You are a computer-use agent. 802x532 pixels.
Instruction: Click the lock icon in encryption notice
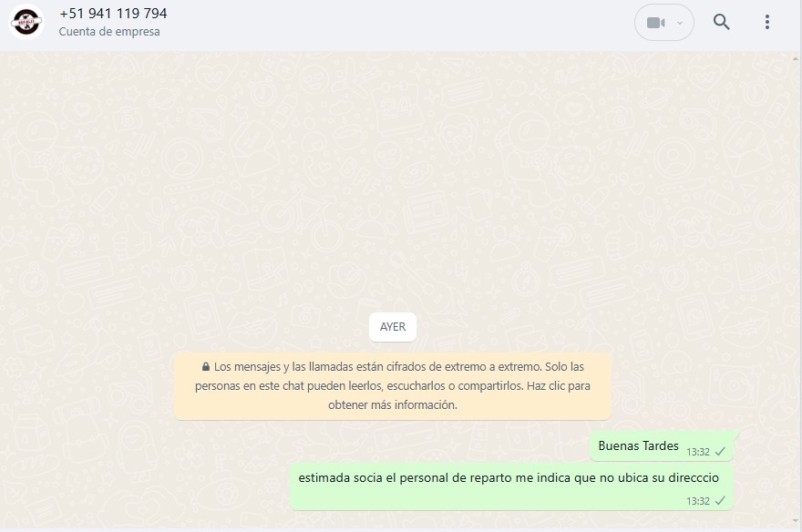click(206, 367)
